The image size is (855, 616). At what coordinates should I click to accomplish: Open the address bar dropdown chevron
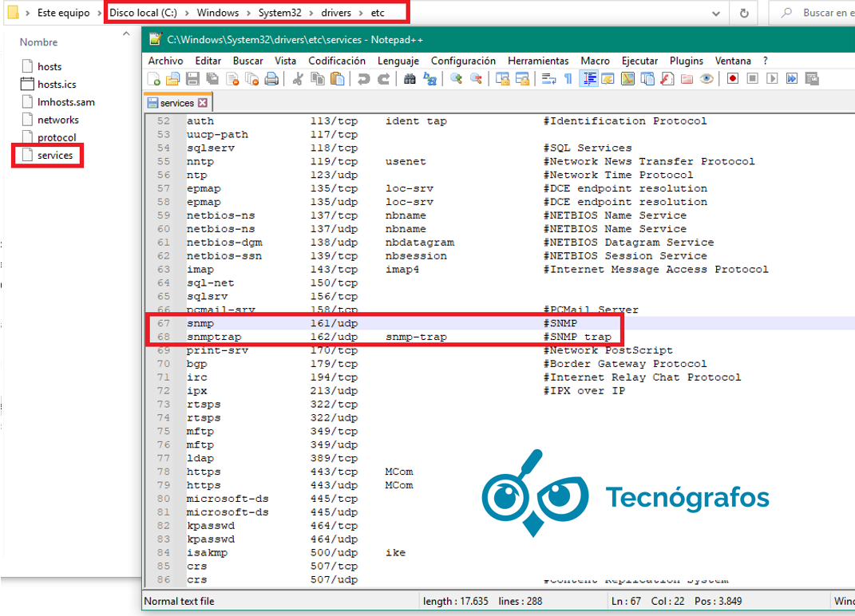point(716,12)
